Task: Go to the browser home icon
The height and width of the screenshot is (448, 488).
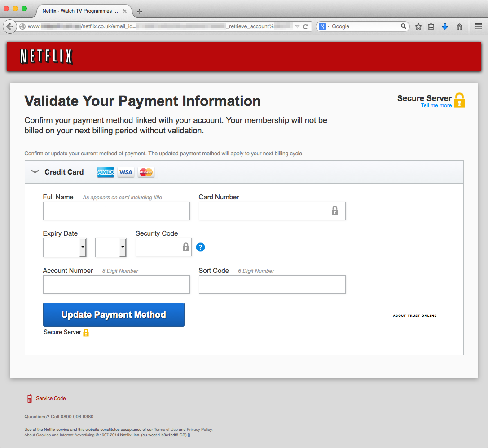Action: point(459,26)
